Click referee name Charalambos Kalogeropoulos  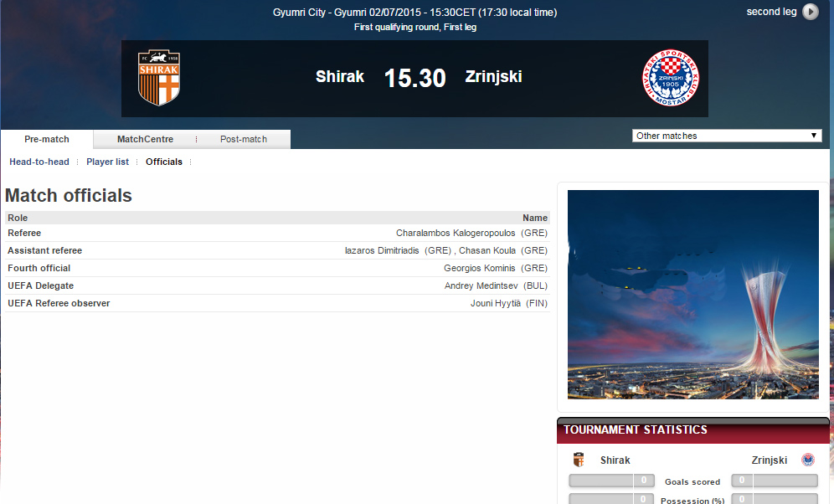tap(456, 233)
